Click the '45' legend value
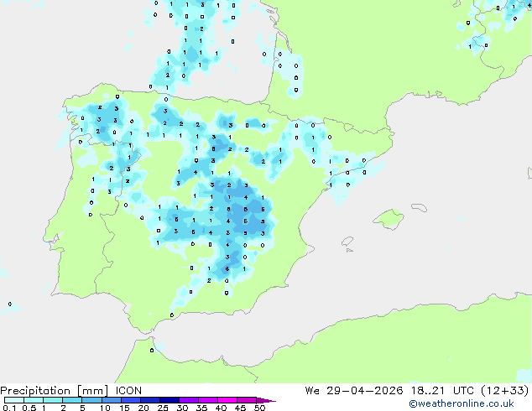Image resolution: width=532 pixels, height=411 pixels. (240, 408)
